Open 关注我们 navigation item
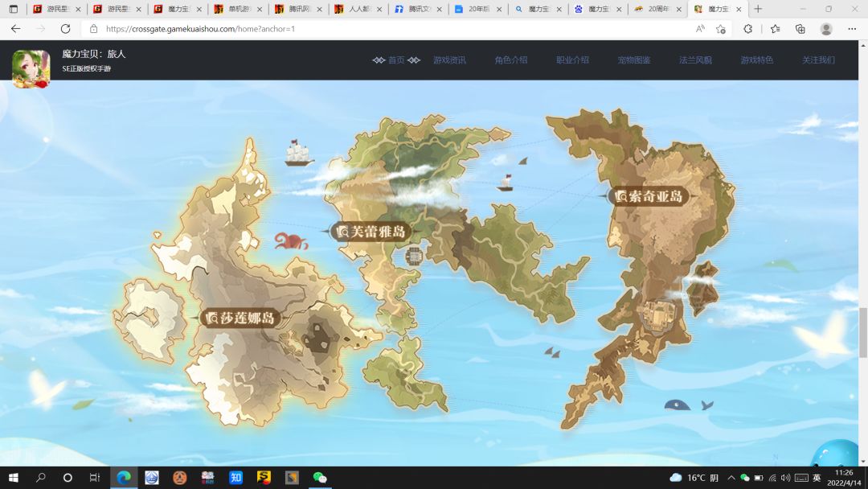Image resolution: width=868 pixels, height=489 pixels. click(818, 60)
